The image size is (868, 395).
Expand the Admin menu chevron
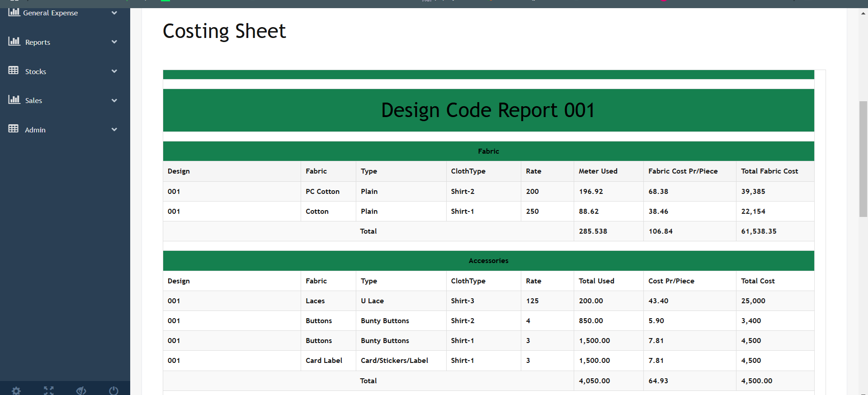point(114,130)
